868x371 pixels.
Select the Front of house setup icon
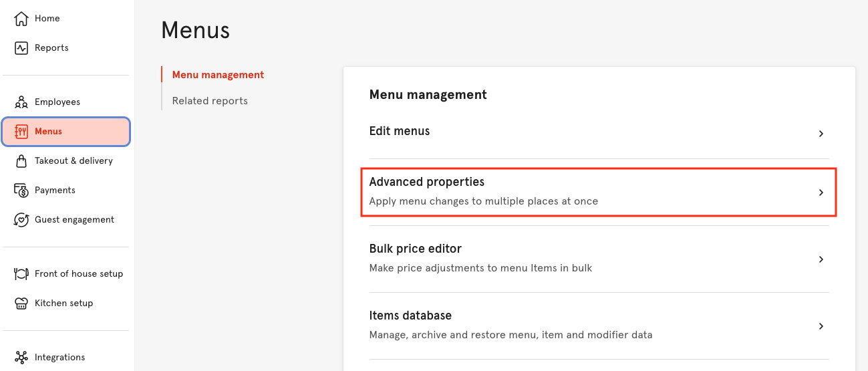[x=21, y=274]
